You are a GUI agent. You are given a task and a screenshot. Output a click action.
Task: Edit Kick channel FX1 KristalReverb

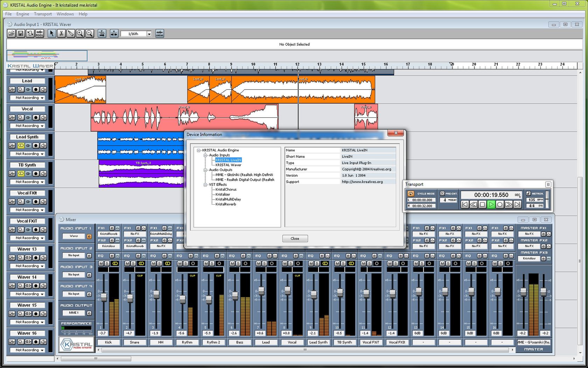pos(112,228)
